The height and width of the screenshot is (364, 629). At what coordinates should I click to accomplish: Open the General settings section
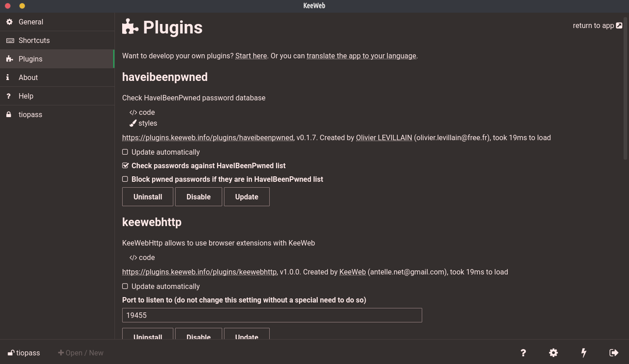[x=57, y=22]
